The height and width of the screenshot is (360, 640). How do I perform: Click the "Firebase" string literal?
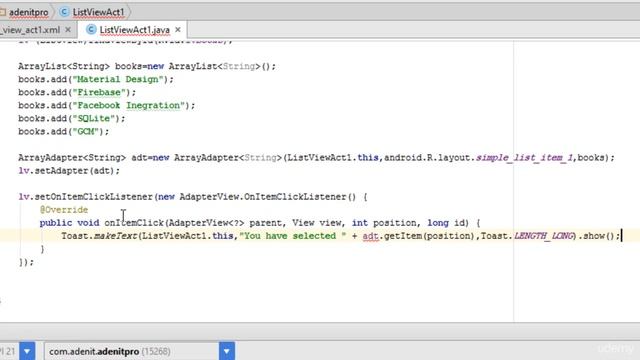(99, 92)
